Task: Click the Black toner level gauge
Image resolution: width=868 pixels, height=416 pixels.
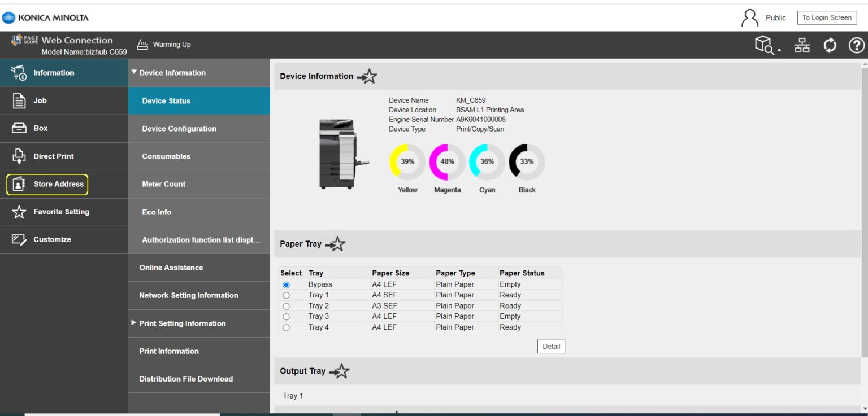Action: [527, 161]
